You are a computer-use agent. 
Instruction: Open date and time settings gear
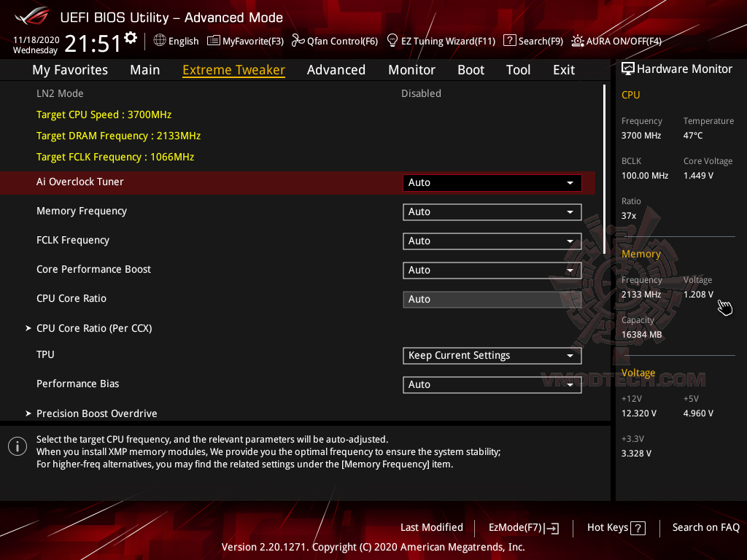click(x=131, y=38)
